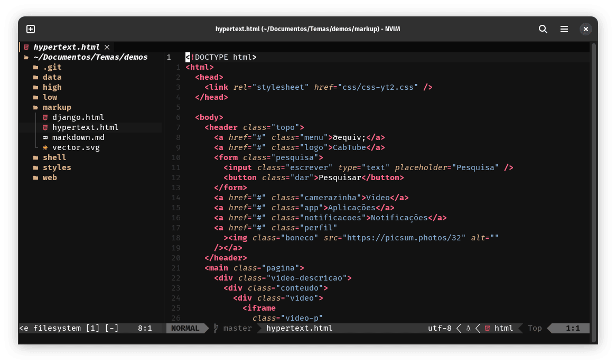This screenshot has width=616, height=364.
Task: Click the git branch icon in statusline
Action: tap(216, 328)
